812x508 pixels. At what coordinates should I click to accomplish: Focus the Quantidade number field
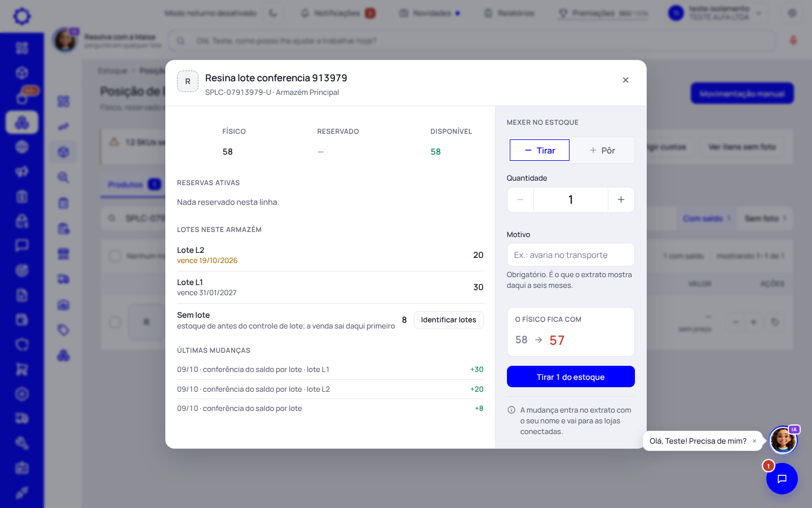[x=571, y=200]
